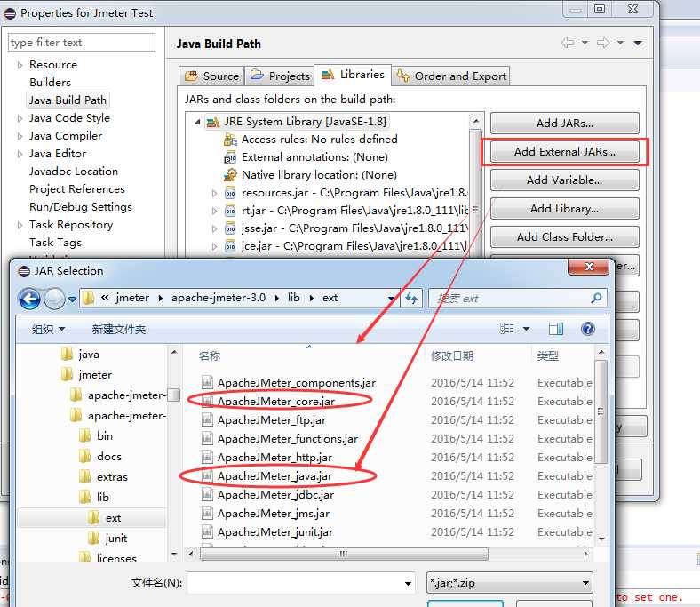Collapse the JRE System Library node
Image resolution: width=700 pixels, height=607 pixels.
197,122
